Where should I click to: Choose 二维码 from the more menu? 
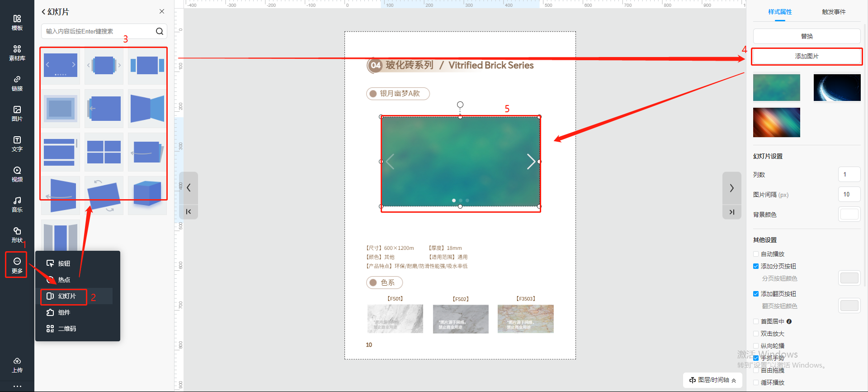(x=66, y=329)
